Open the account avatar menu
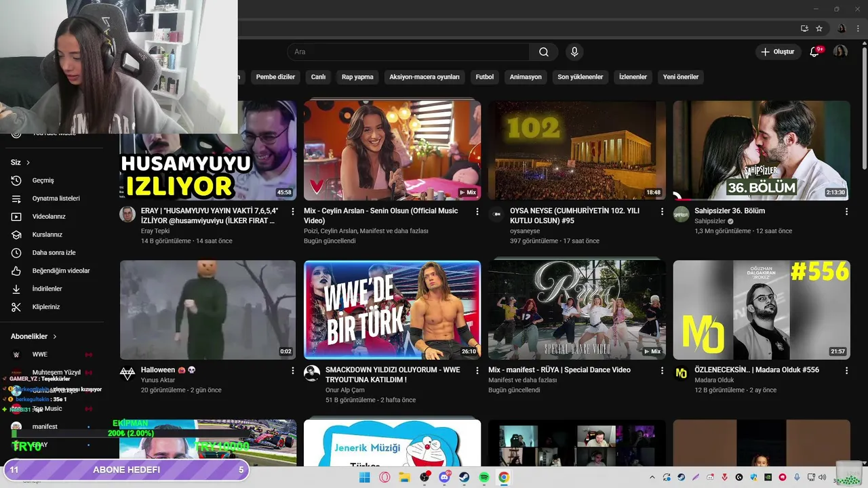This screenshot has height=488, width=868. 840,52
